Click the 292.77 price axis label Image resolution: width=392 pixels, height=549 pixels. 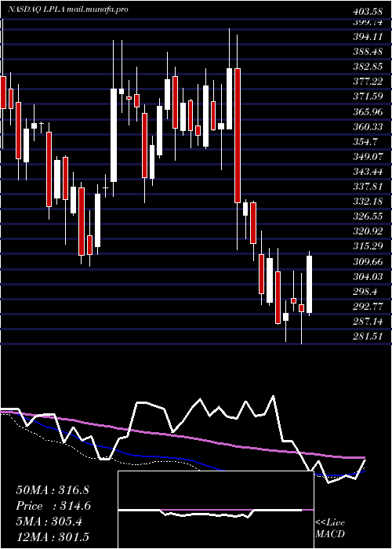pos(368,307)
